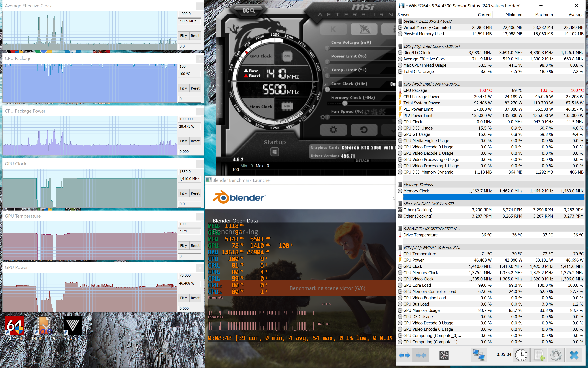The width and height of the screenshot is (588, 368).
Task: Click 'System: DELL XPS 17 9700' group header
Action: coord(491,21)
